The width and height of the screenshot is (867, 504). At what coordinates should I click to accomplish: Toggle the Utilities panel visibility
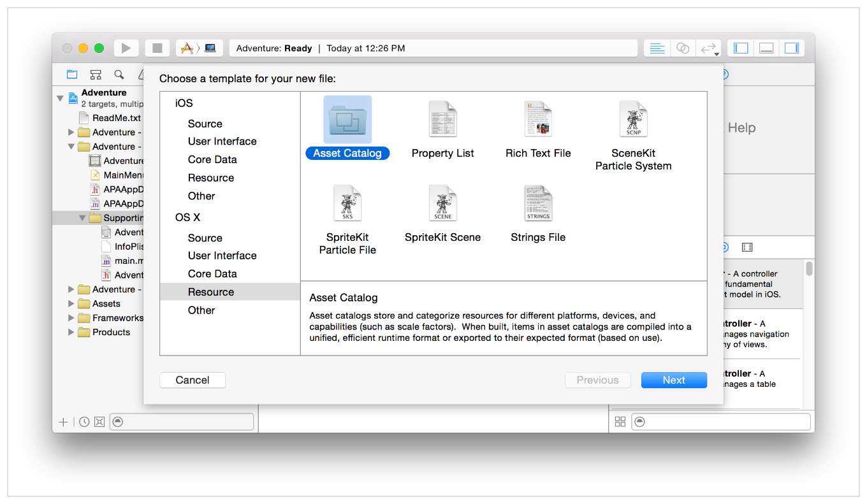791,48
